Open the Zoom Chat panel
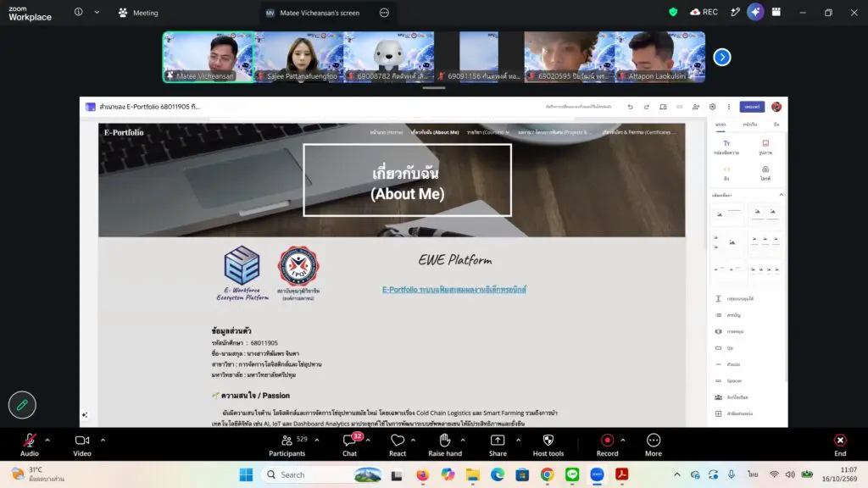 [349, 445]
